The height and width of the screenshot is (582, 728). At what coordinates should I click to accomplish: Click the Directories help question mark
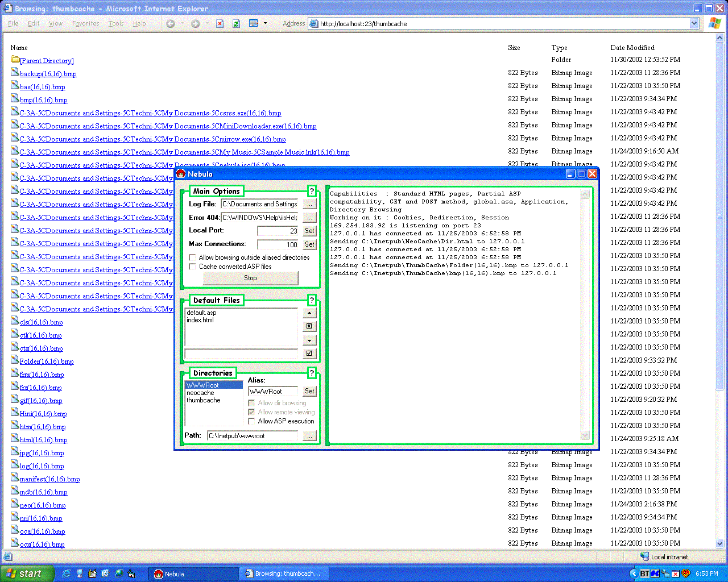[312, 373]
